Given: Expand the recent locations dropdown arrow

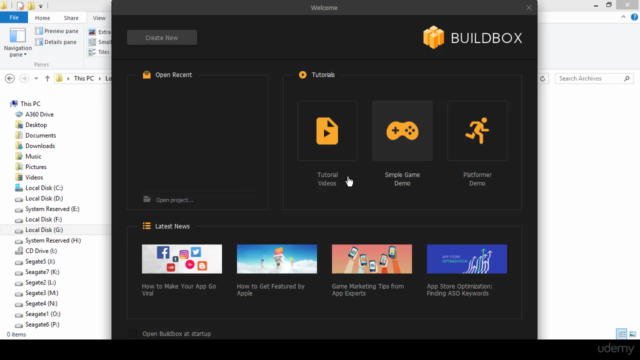Looking at the screenshot, I should coord(36,78).
